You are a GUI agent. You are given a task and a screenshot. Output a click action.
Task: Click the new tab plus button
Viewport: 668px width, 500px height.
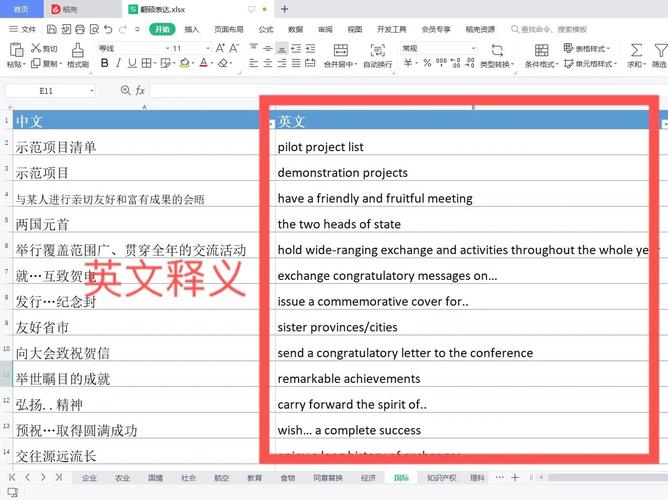[285, 9]
